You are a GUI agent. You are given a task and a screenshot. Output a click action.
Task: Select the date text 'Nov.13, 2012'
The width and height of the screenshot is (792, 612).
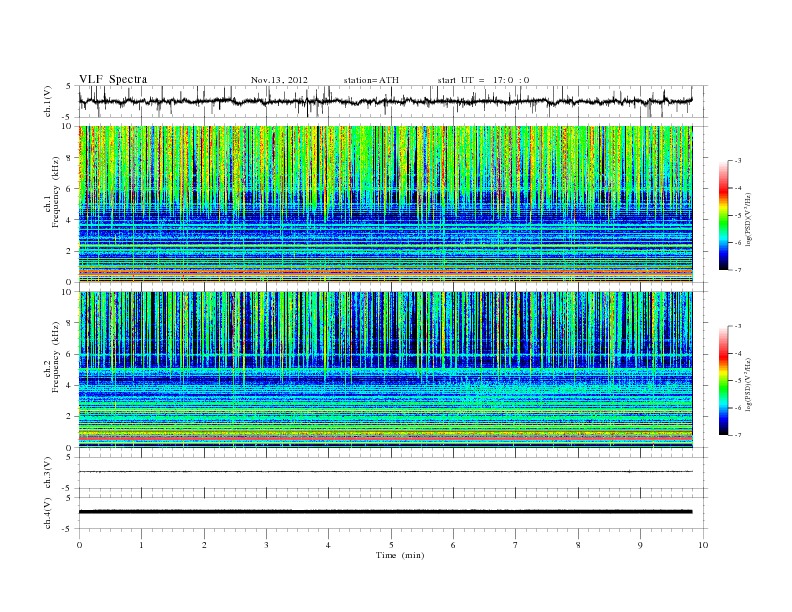pyautogui.click(x=279, y=80)
